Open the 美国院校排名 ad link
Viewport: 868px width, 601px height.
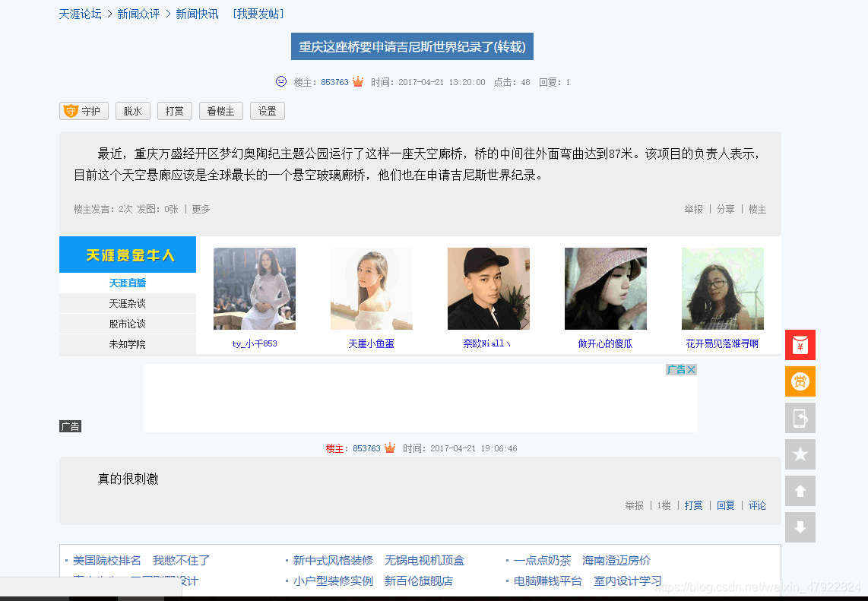pos(107,561)
